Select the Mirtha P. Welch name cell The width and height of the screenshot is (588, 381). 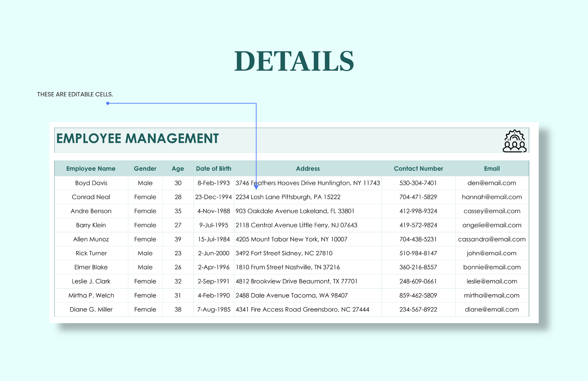coord(91,295)
